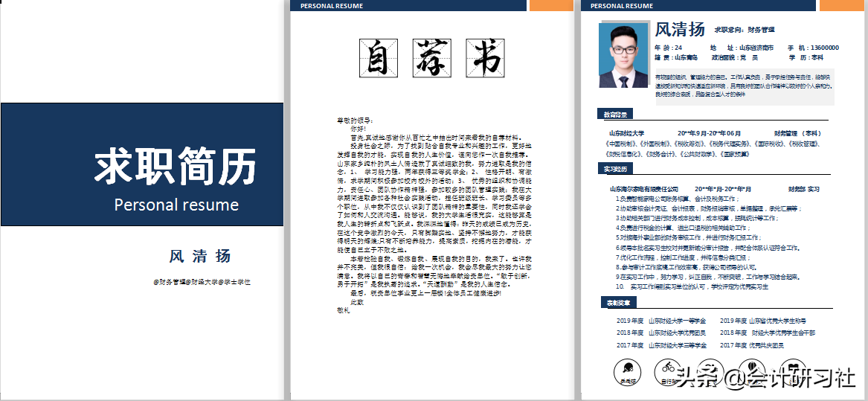
Task: Click the phone number 13600000
Action: click(823, 48)
